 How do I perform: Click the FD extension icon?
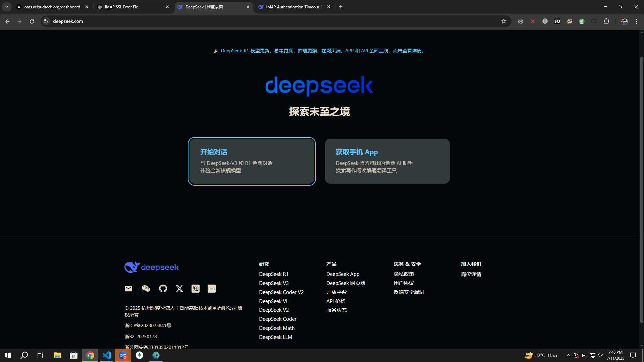click(x=557, y=21)
